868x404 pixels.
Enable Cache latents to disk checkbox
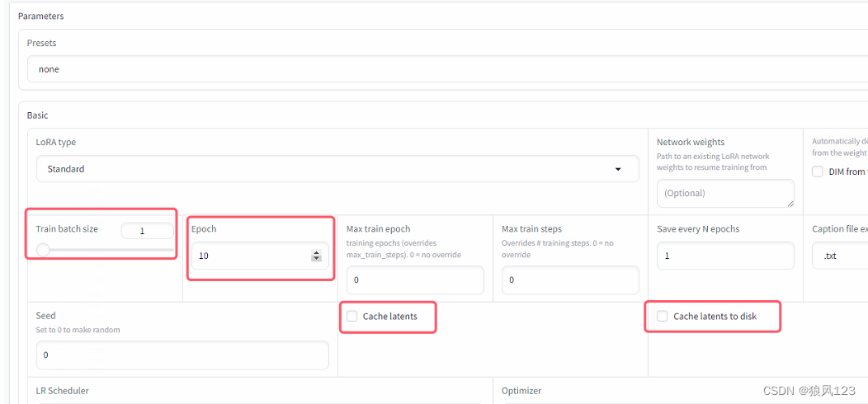coord(662,316)
